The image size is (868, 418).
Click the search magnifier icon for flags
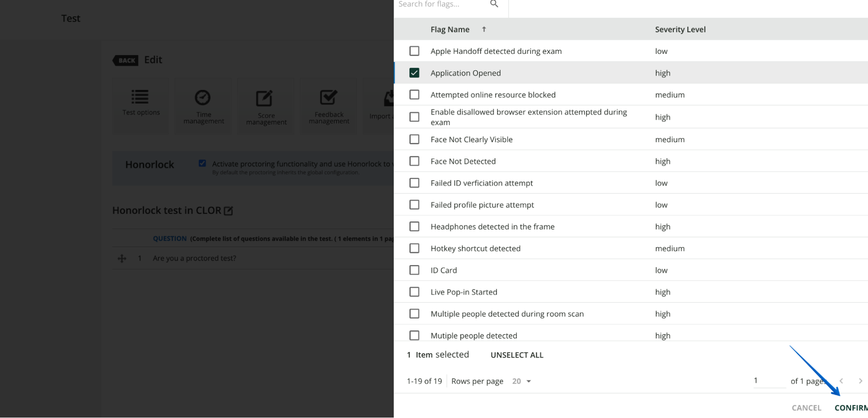(494, 4)
